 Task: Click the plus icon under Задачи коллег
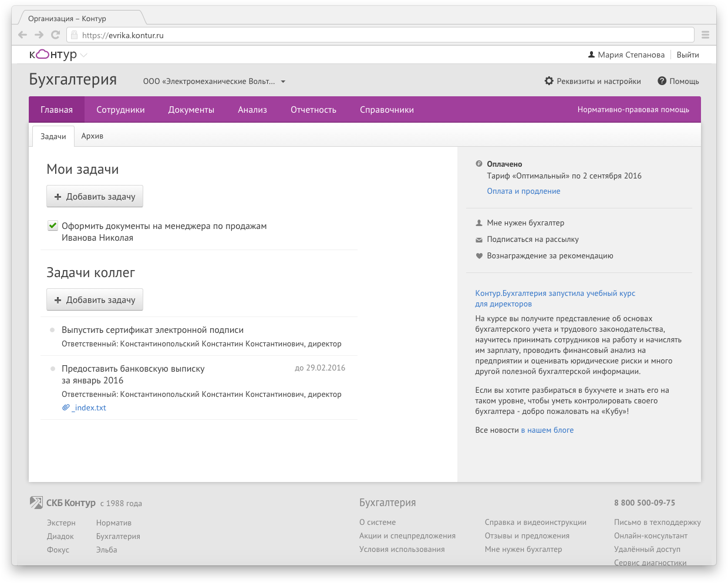pos(58,300)
